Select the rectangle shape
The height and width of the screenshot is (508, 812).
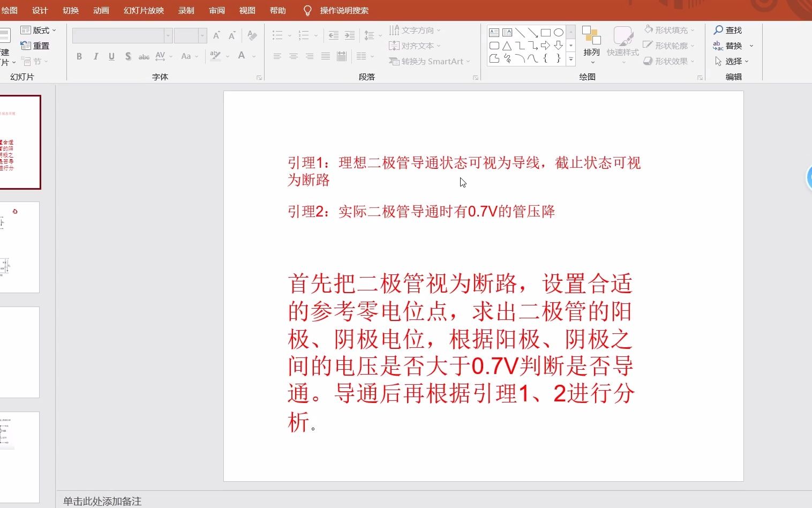coord(546,33)
